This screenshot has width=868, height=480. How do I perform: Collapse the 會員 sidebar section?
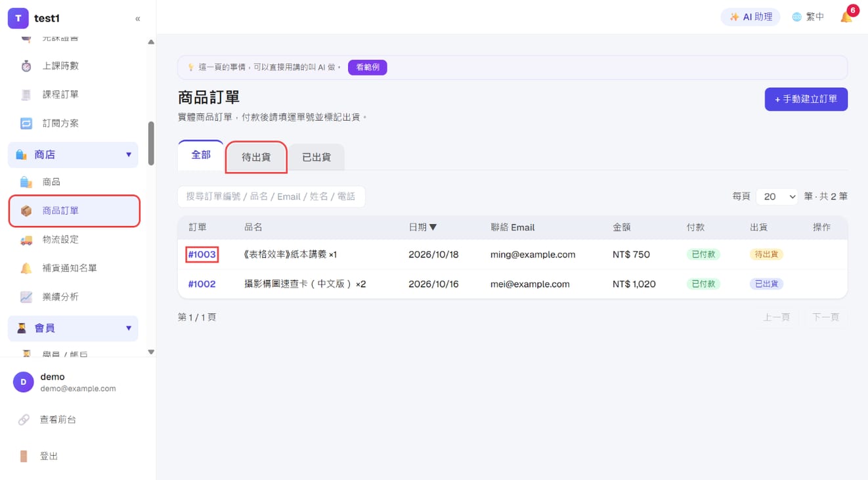pos(73,328)
